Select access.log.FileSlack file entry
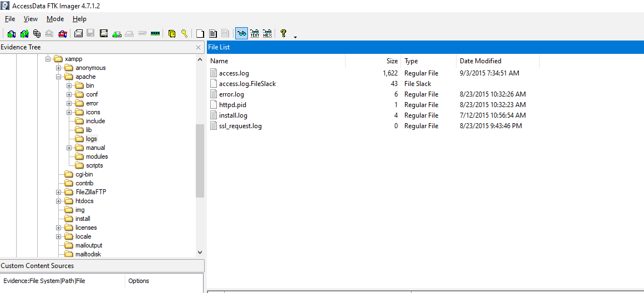Screen dimensions: 644x293 (247, 84)
